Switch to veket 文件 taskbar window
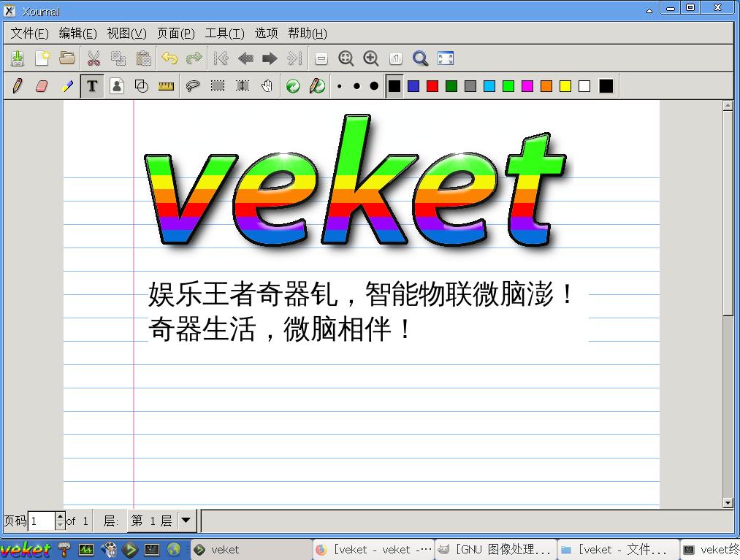 (x=618, y=550)
